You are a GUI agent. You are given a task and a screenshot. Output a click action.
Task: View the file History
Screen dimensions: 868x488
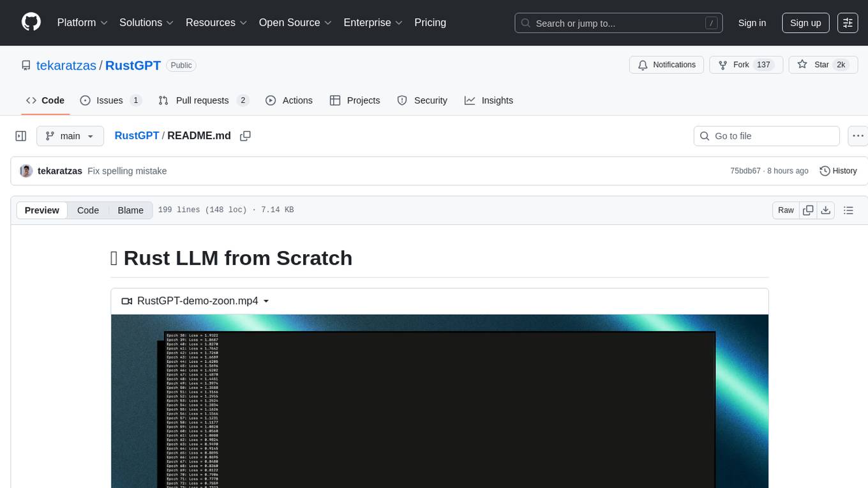pos(838,171)
